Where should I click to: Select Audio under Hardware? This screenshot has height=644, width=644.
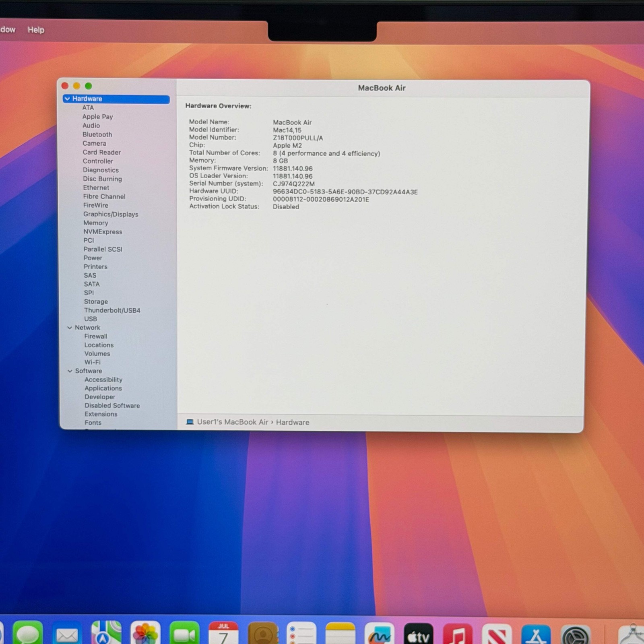pyautogui.click(x=91, y=126)
